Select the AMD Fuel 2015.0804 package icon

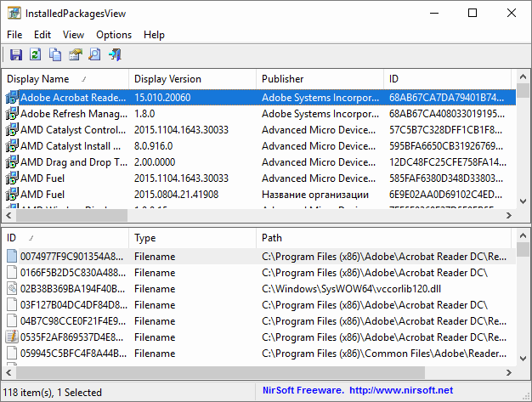[12, 195]
